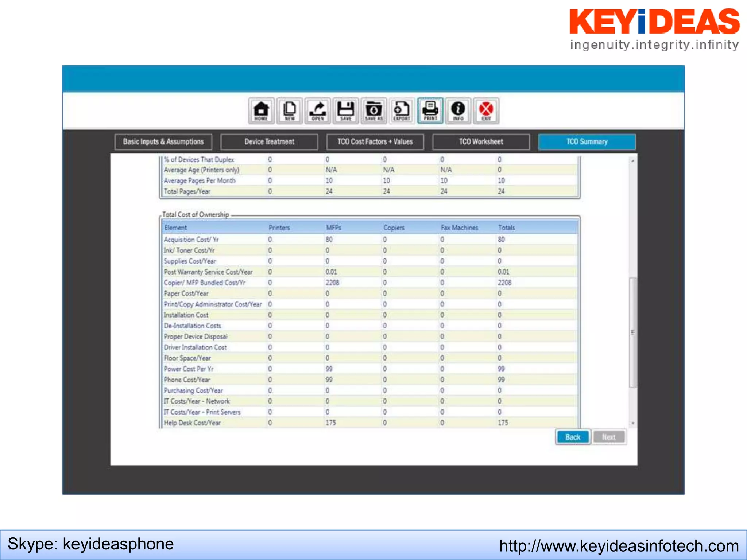Select the Driver Installation Cost row
747x560 pixels.
click(x=370, y=347)
